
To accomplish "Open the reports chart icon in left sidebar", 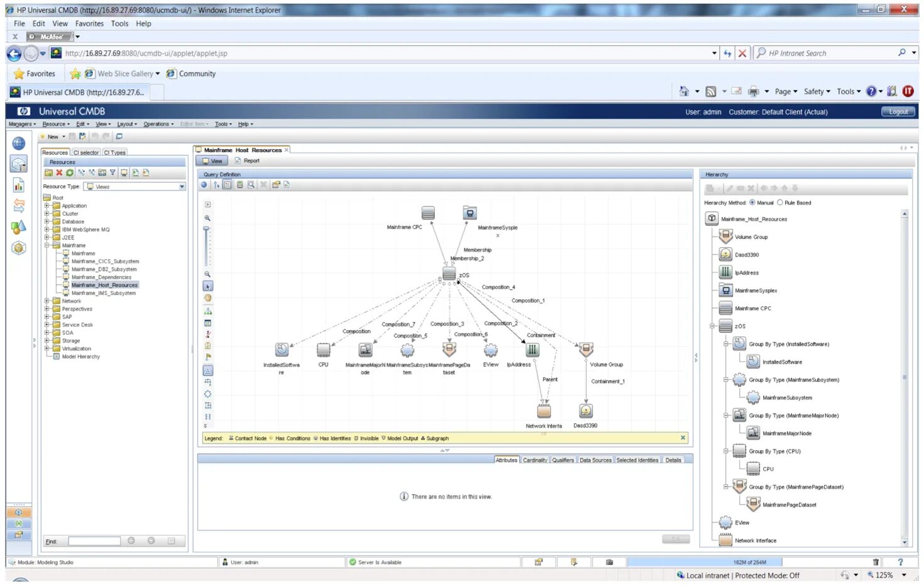I will tap(19, 185).
